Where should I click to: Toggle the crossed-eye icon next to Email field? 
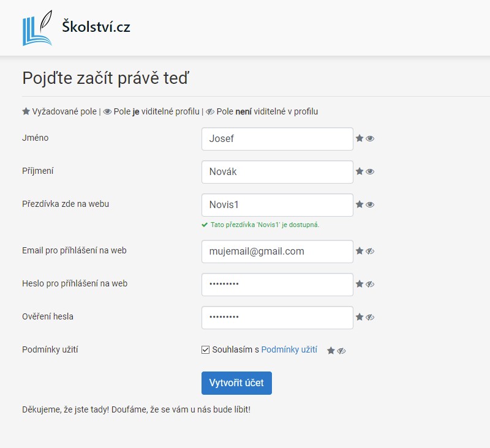coord(371,252)
